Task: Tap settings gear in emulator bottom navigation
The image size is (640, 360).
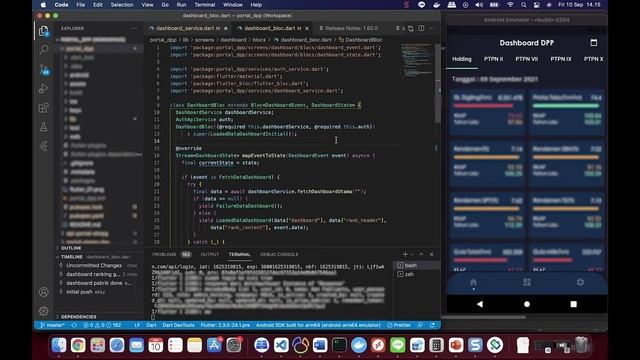Action: click(580, 282)
